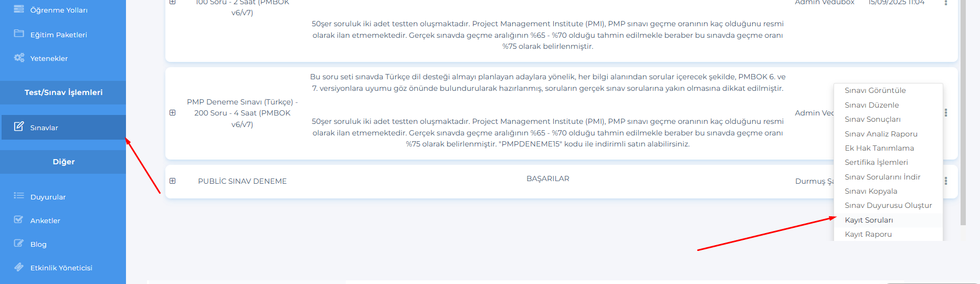Screen dimensions: 980x284
Task: Click the PUBLİC SINAV DENEME exam title
Action: (x=242, y=181)
